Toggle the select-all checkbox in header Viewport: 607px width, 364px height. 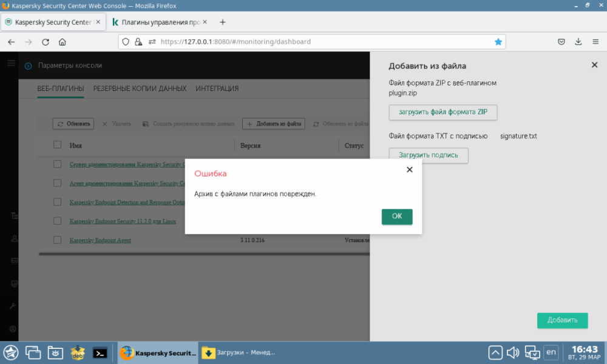tap(57, 144)
